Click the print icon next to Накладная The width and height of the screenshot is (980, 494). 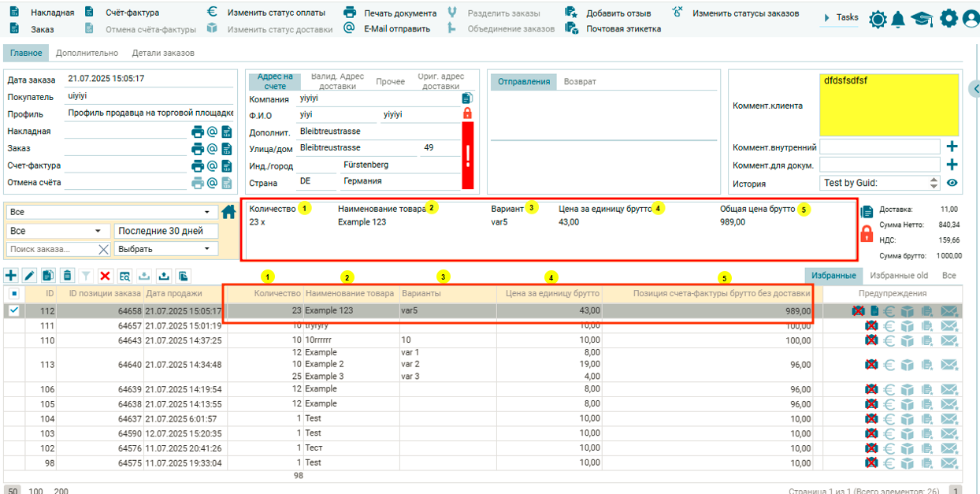tap(198, 132)
